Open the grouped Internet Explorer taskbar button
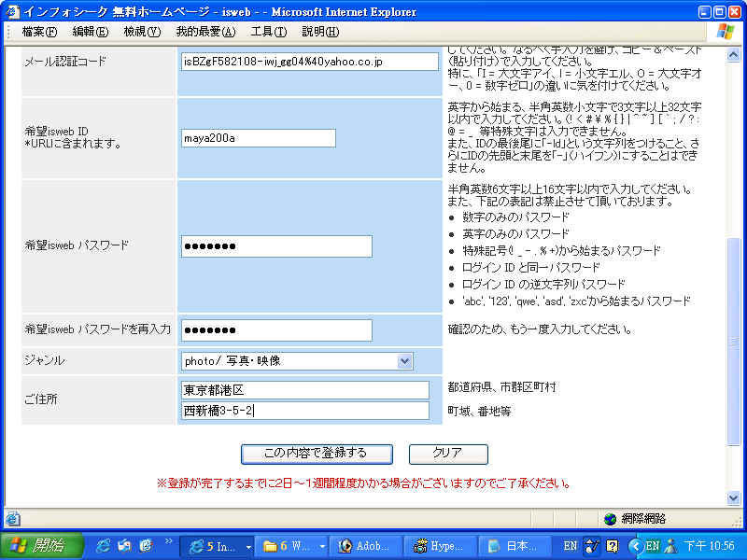This screenshot has height=560, width=747. 218,546
